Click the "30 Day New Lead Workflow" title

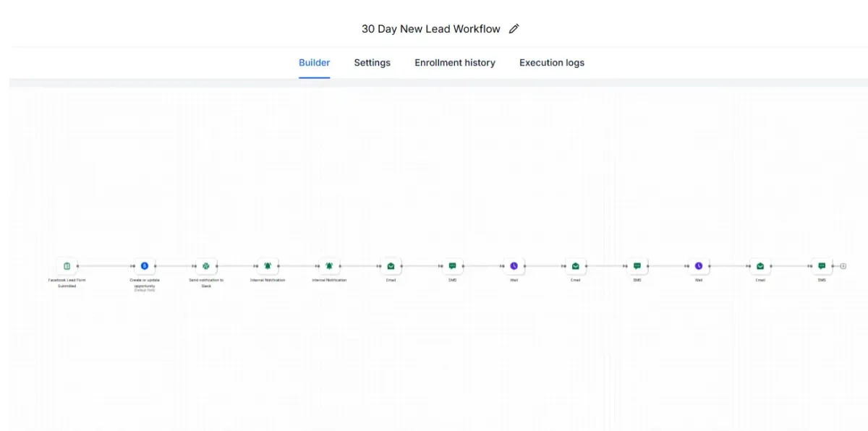tap(431, 29)
